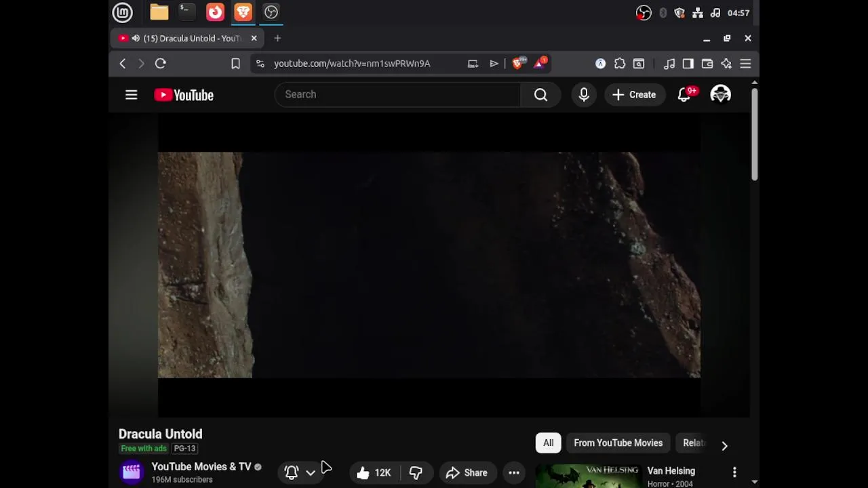Toggle the browser sidebar panel
Screen dimensions: 868x488
[x=688, y=64]
